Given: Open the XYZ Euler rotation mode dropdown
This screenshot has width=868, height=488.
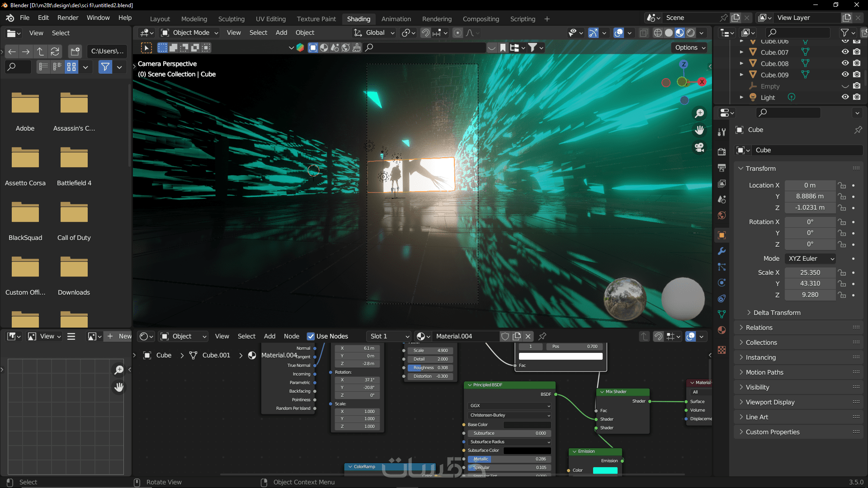Looking at the screenshot, I should [x=811, y=258].
